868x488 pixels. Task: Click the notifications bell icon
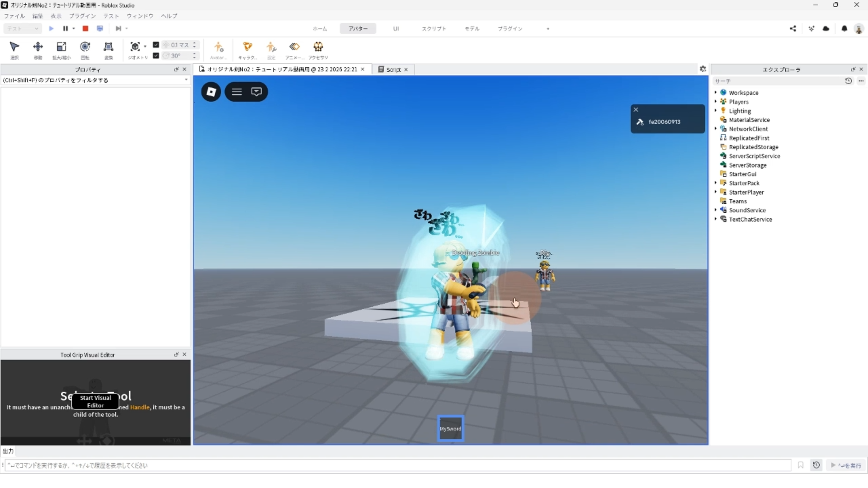(844, 28)
